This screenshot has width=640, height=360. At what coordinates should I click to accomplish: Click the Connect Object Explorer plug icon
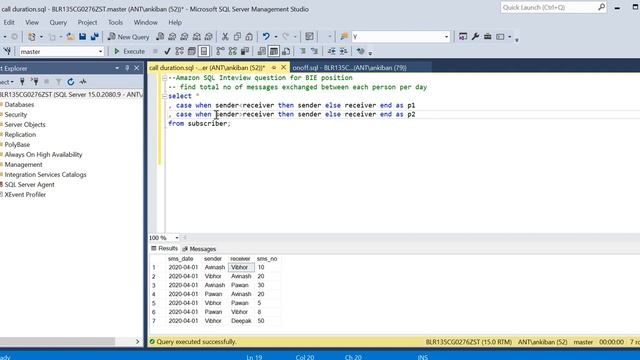22,82
